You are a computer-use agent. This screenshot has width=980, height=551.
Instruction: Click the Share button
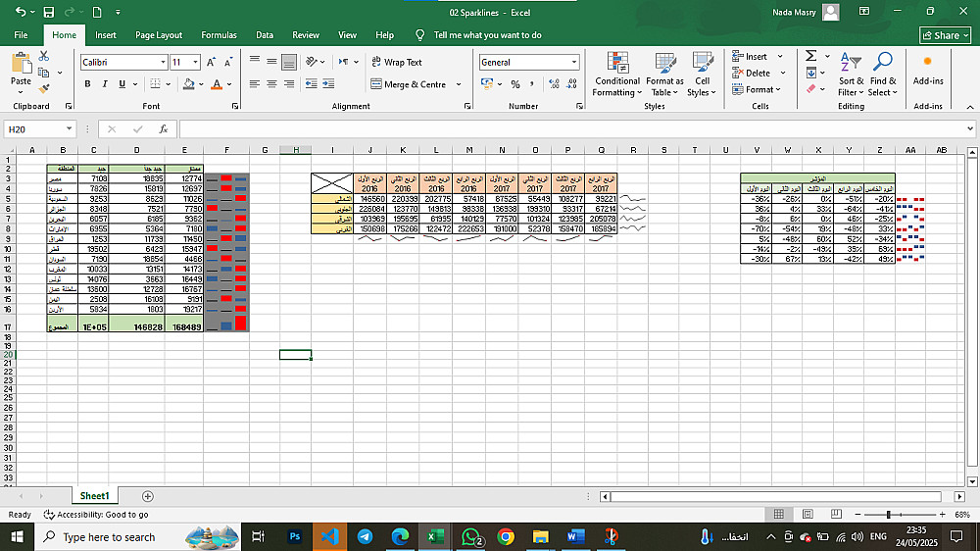tap(945, 35)
